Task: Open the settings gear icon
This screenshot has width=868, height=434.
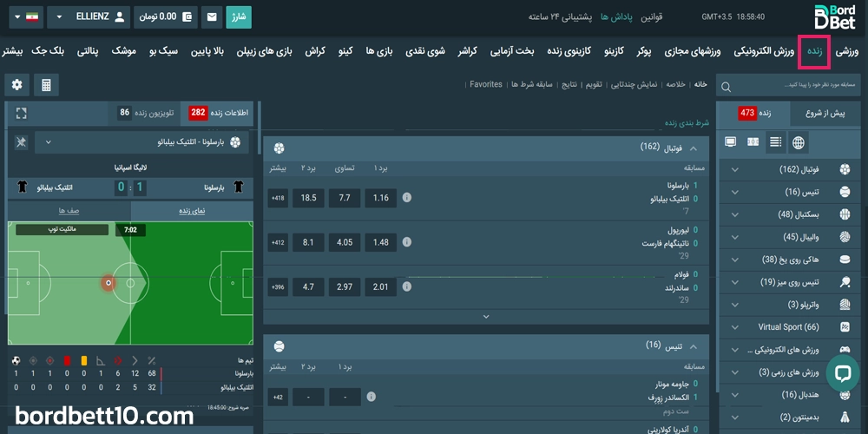Action: point(17,85)
